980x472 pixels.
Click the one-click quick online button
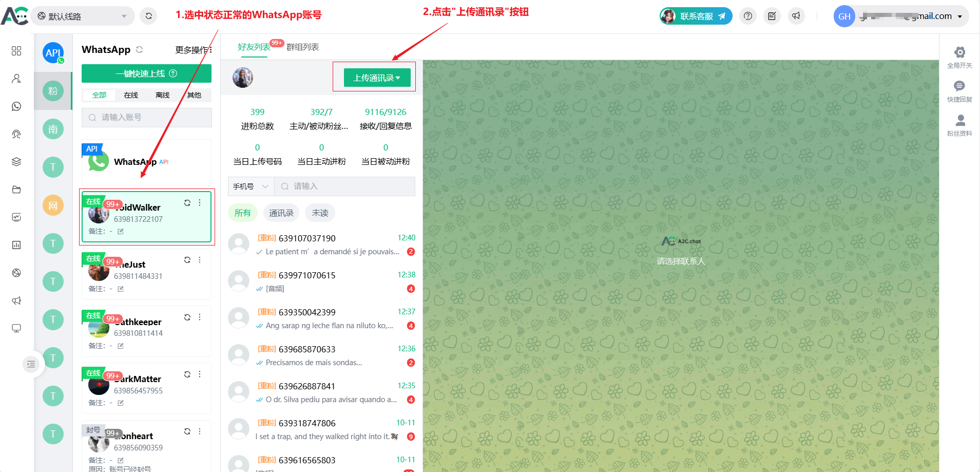tap(146, 73)
